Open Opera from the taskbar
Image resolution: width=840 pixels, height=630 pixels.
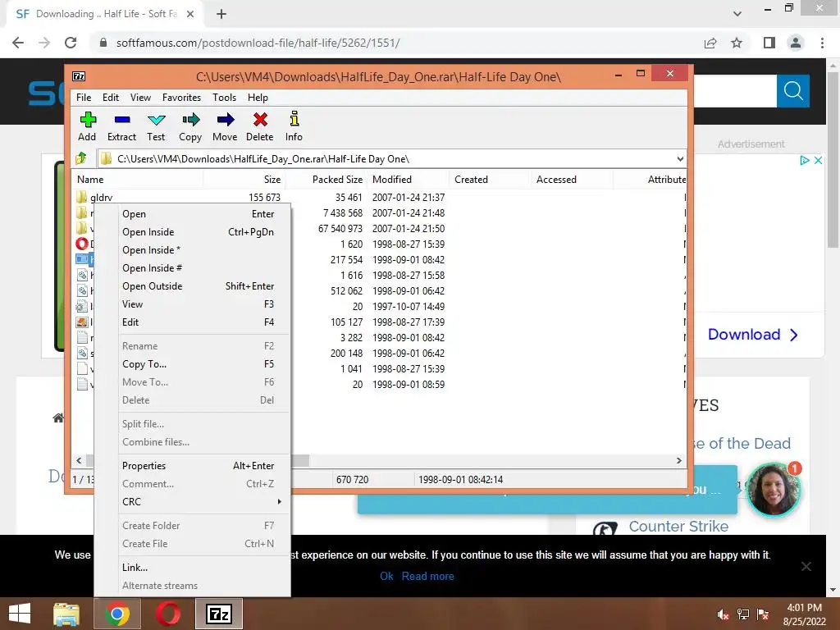168,614
